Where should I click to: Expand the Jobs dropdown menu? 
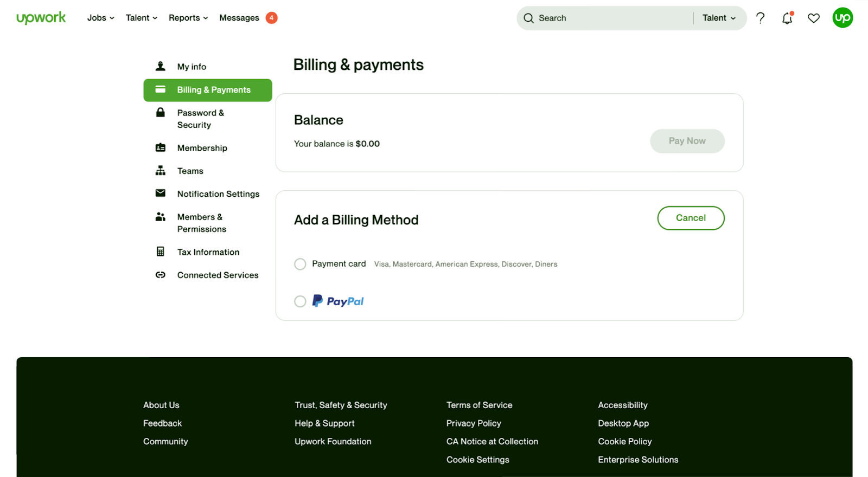(101, 18)
